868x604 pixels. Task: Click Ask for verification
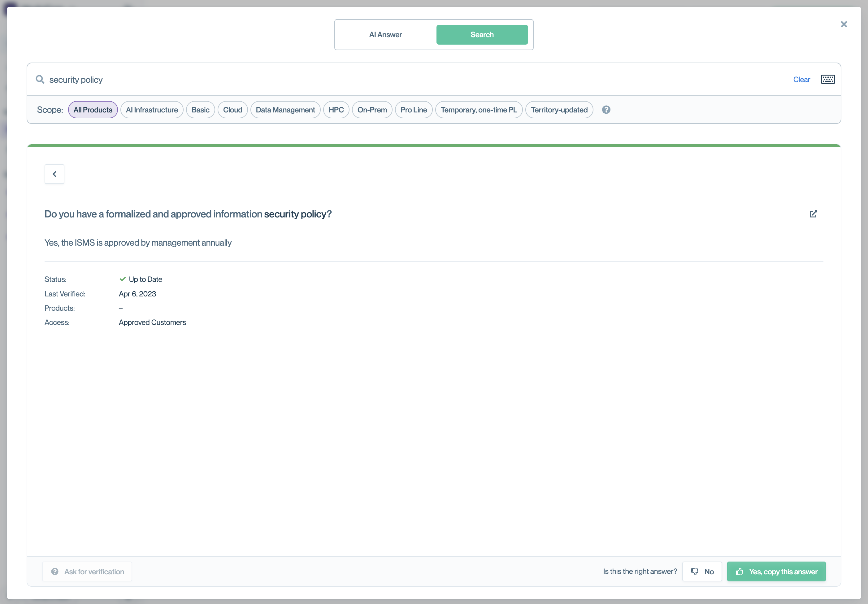pyautogui.click(x=87, y=571)
